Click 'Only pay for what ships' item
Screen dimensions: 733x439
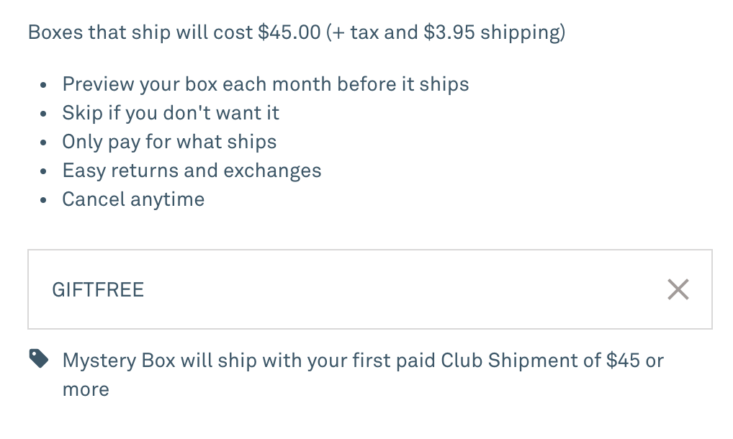[x=169, y=142]
